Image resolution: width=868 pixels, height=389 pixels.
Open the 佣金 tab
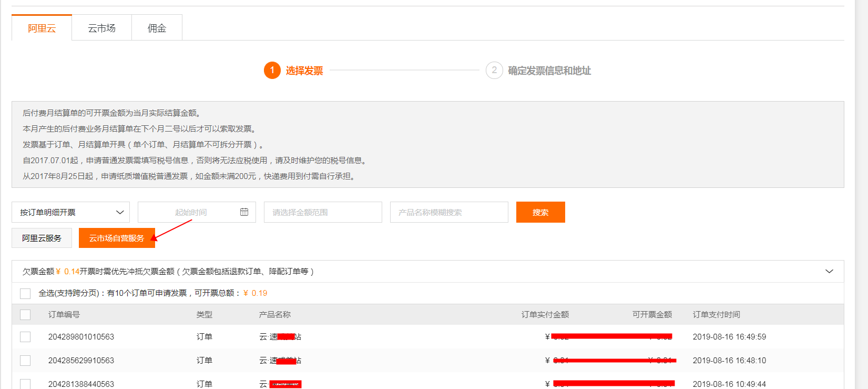click(157, 28)
